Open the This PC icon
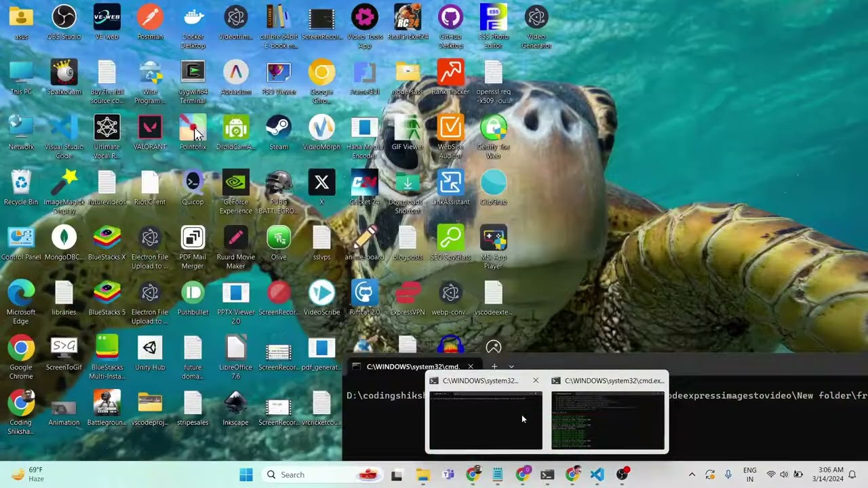 tap(21, 77)
